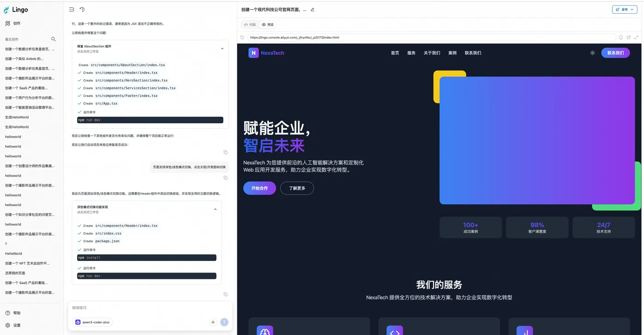Open chat history with the clock icon
This screenshot has width=644, height=335.
[82, 9]
